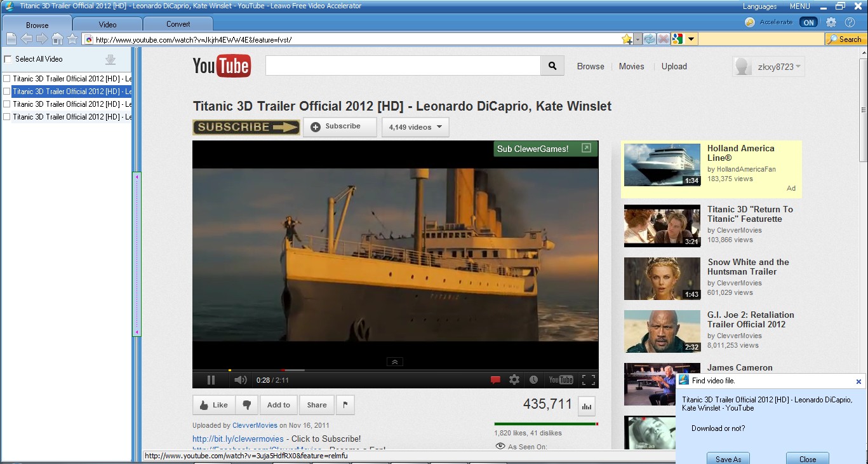Check the first Titanic 3D Trailer list item
The image size is (868, 464).
tap(7, 79)
